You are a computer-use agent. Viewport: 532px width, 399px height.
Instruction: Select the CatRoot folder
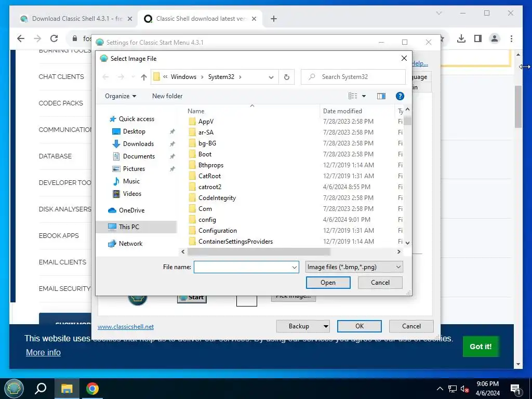[209, 176]
